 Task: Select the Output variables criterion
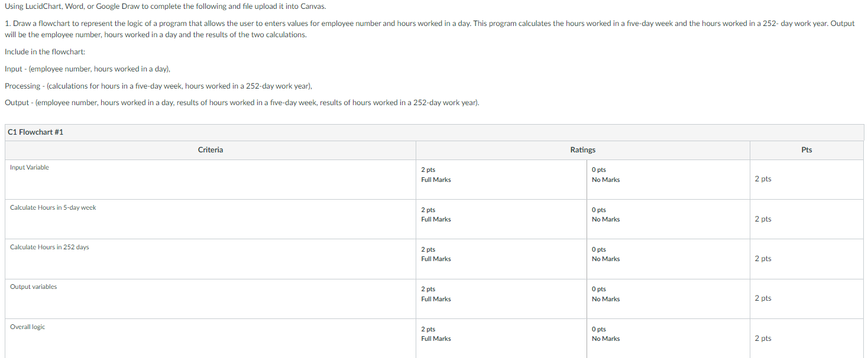point(34,287)
